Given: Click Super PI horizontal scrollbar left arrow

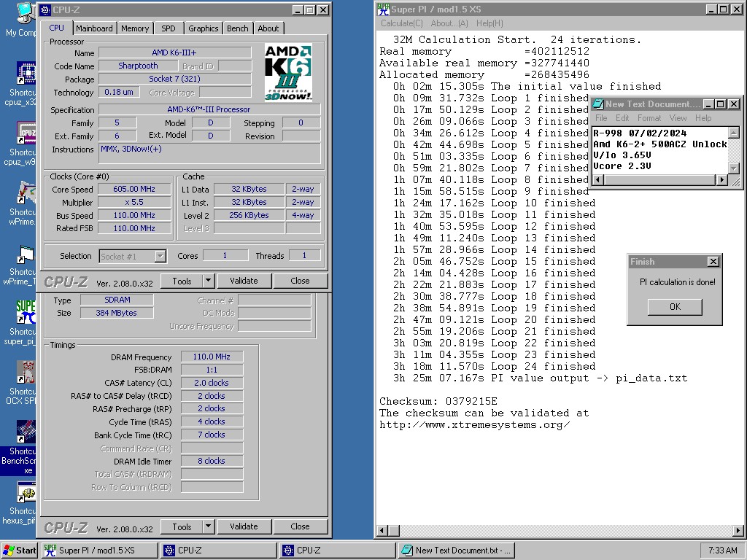Looking at the screenshot, I should click(382, 530).
